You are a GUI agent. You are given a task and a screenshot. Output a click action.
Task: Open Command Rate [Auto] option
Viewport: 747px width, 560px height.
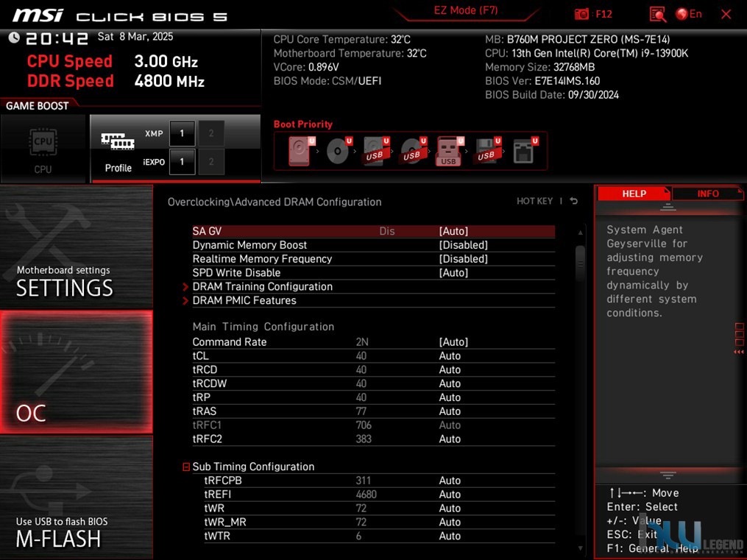coord(453,342)
